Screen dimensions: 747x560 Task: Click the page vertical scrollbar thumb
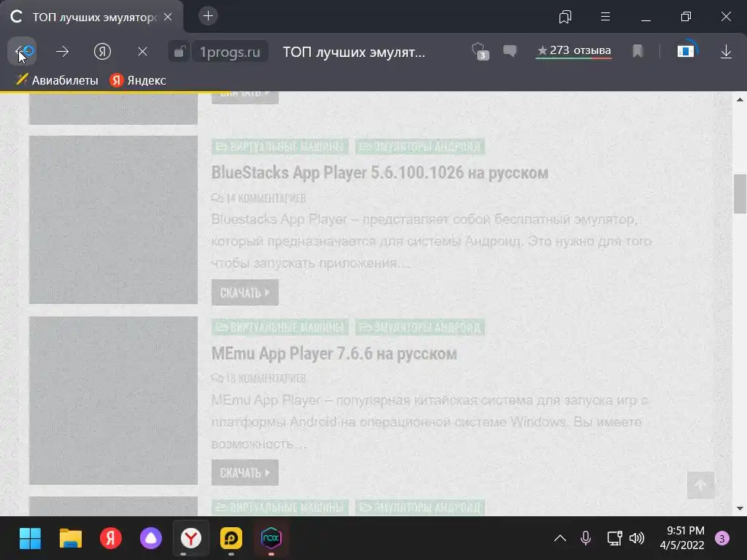pyautogui.click(x=740, y=194)
